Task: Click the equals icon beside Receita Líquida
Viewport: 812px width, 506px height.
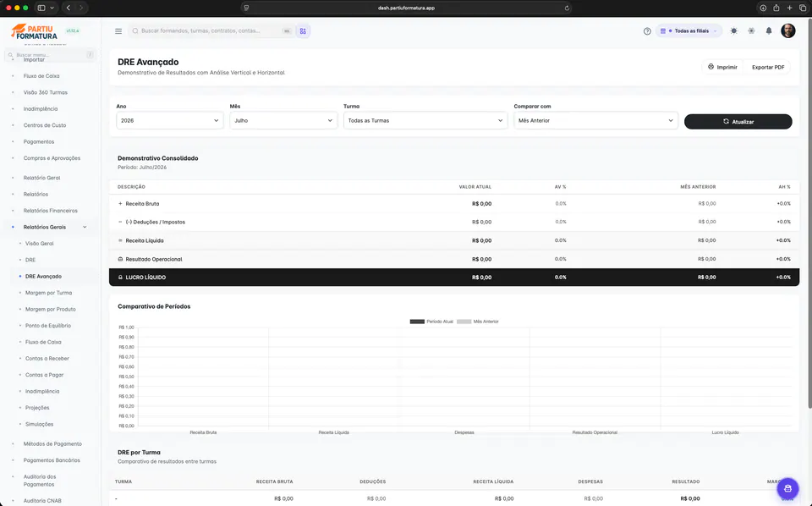Action: pos(120,240)
